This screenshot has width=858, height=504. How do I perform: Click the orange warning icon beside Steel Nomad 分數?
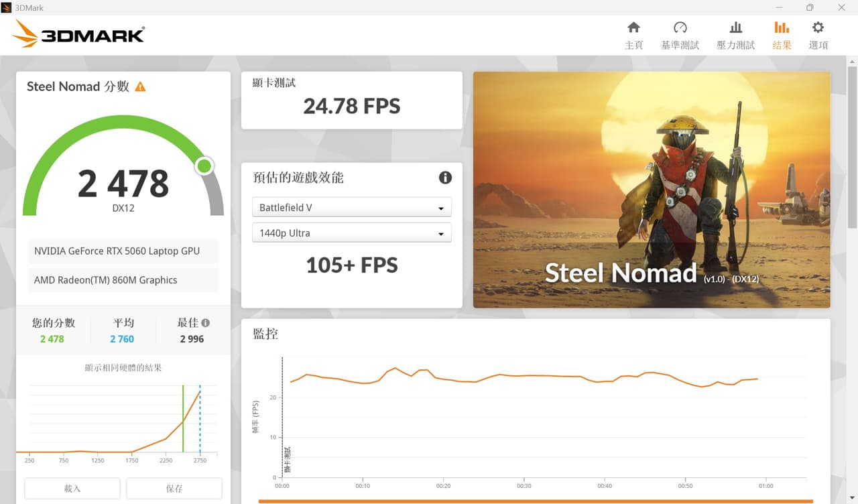(x=140, y=86)
